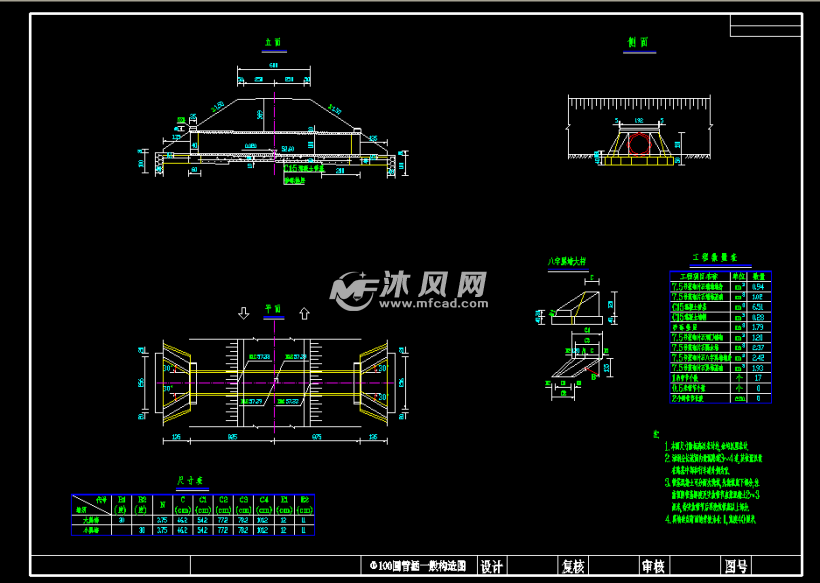Click the red circular pipe in the side view
The image size is (820, 583).
point(638,144)
